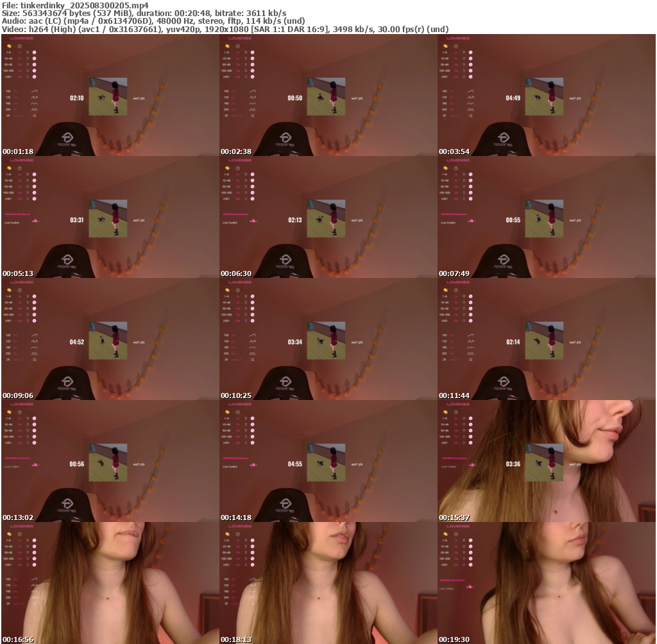Screen dimensions: 657x644
Task: Click the countdown text 00:50
Action: [x=295, y=98]
